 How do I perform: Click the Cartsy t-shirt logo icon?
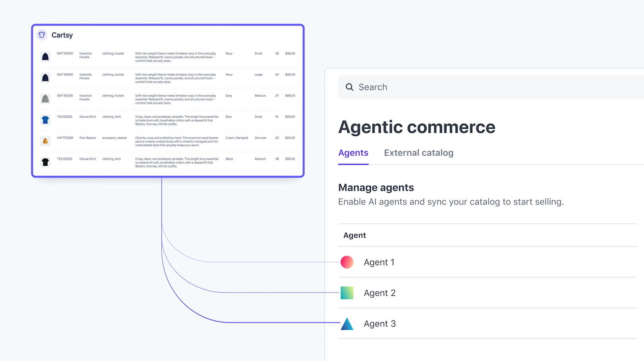(x=41, y=35)
